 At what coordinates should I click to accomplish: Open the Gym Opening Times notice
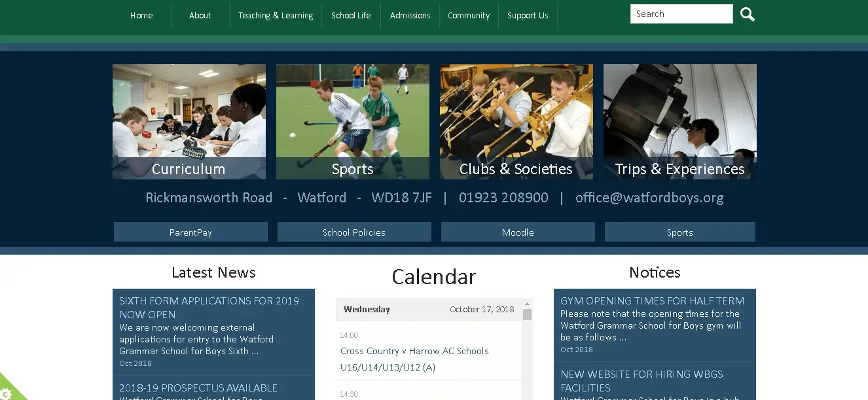(652, 300)
